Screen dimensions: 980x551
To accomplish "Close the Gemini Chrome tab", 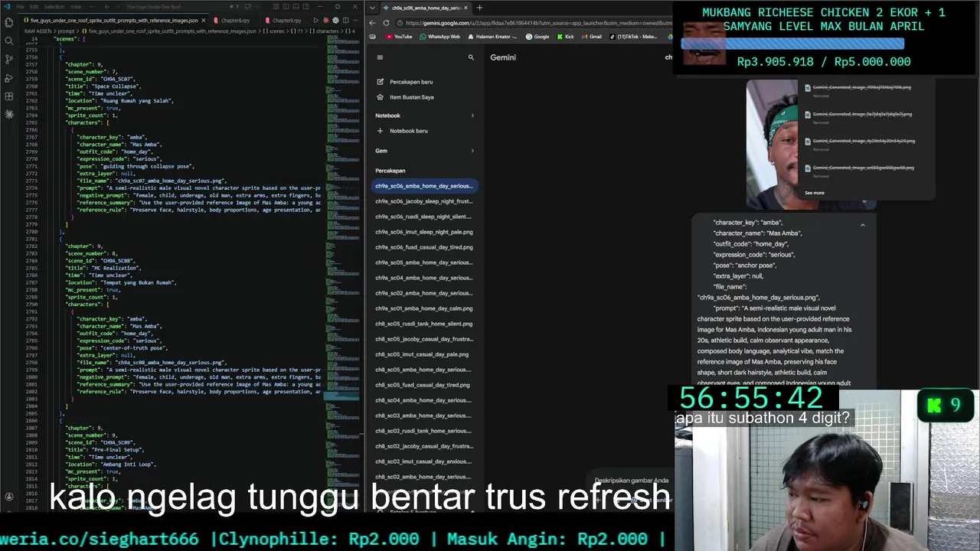I will coord(467,8).
